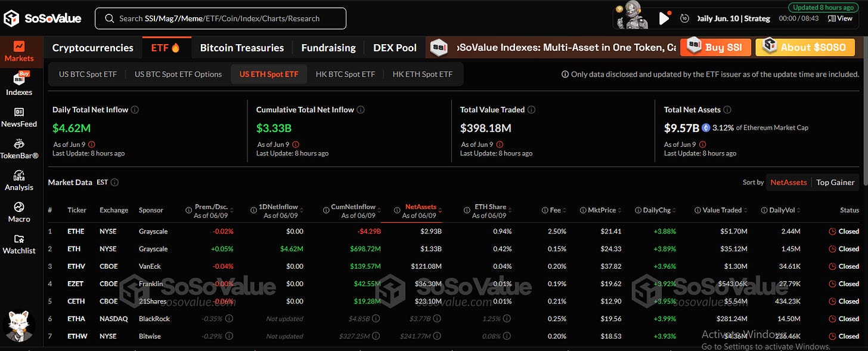Open the ETHA BlackRock ticker
The height and width of the screenshot is (351, 868).
[x=77, y=319]
